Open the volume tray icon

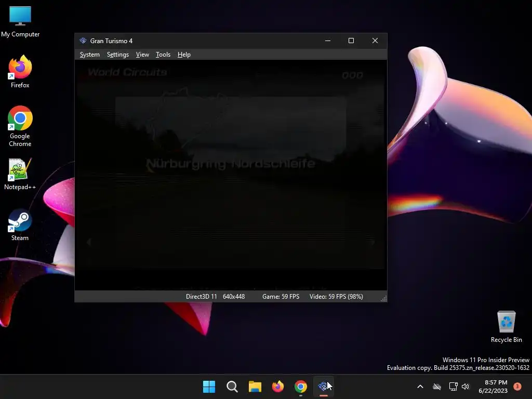coord(465,387)
